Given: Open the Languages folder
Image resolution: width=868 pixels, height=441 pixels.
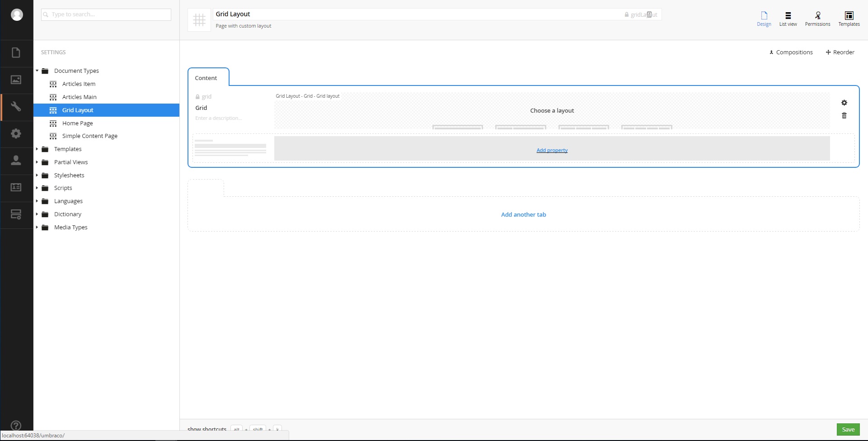Looking at the screenshot, I should 68,201.
